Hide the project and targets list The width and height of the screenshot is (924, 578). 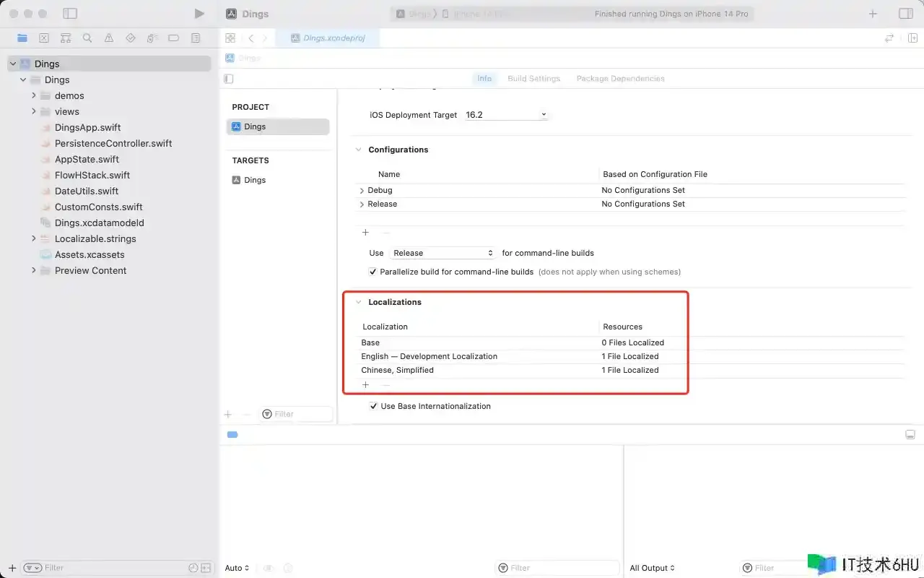(229, 79)
